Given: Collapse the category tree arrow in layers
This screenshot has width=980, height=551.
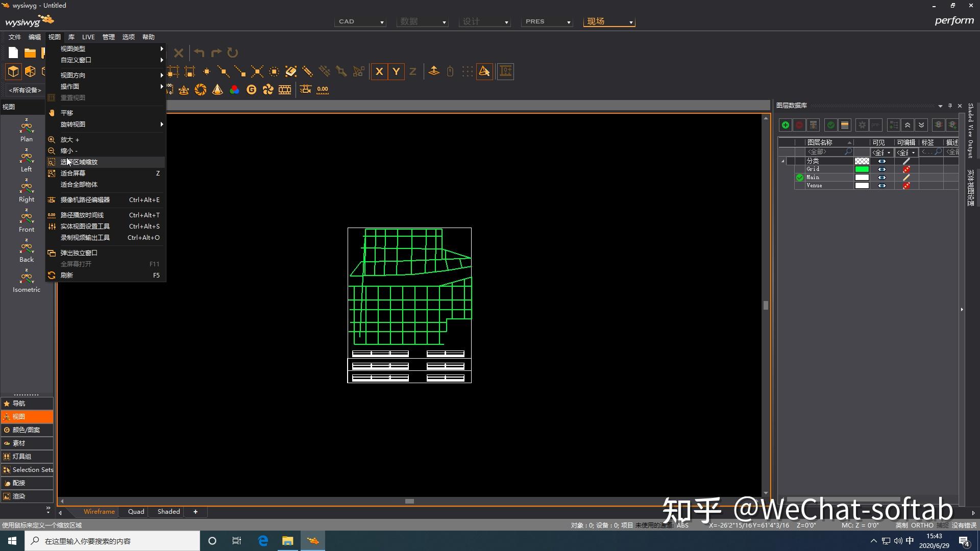Looking at the screenshot, I should (x=783, y=161).
